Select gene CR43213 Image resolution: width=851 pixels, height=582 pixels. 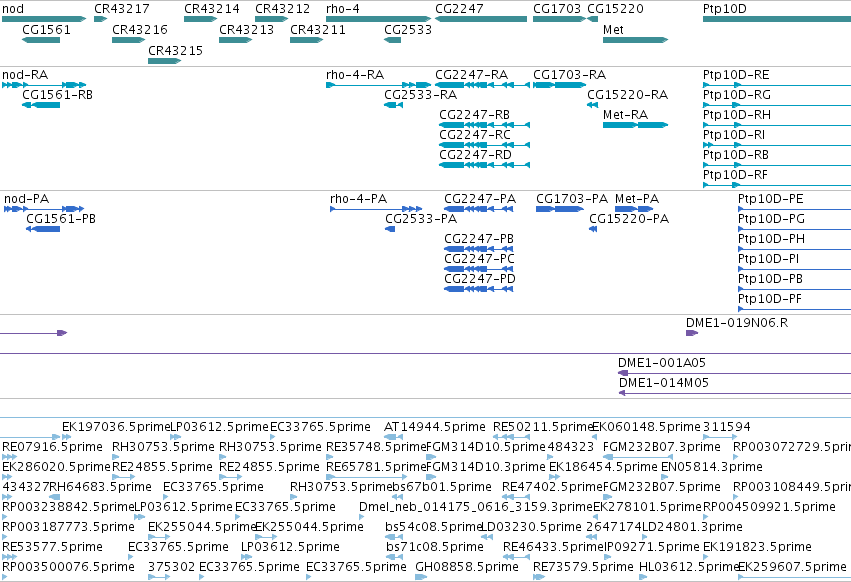pos(236,40)
